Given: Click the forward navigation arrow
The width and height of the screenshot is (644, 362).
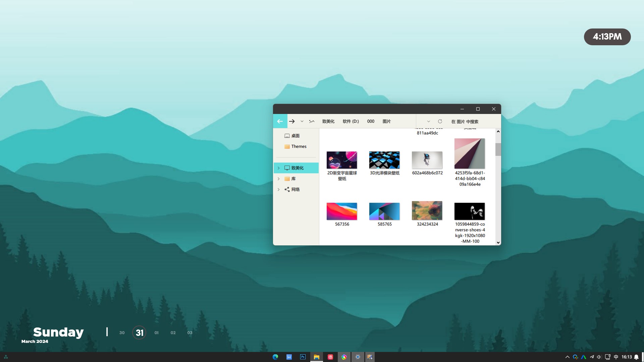Looking at the screenshot, I should click(292, 121).
